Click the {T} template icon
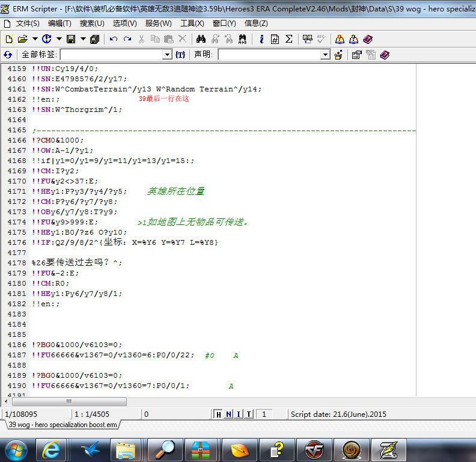The image size is (476, 462). (180, 55)
